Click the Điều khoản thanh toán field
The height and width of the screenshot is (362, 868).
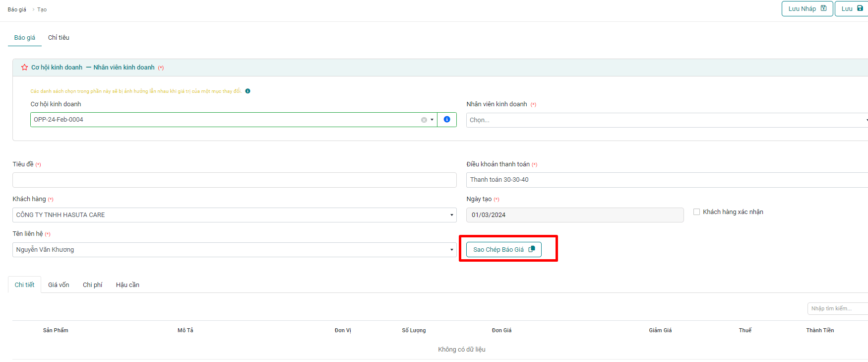tap(665, 180)
